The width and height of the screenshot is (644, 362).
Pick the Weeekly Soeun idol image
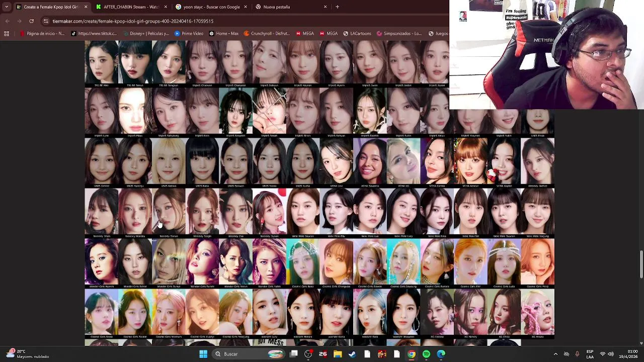coord(169,213)
